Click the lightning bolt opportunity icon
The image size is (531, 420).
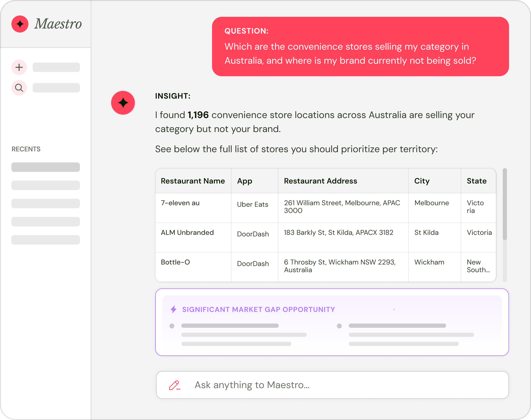(174, 309)
